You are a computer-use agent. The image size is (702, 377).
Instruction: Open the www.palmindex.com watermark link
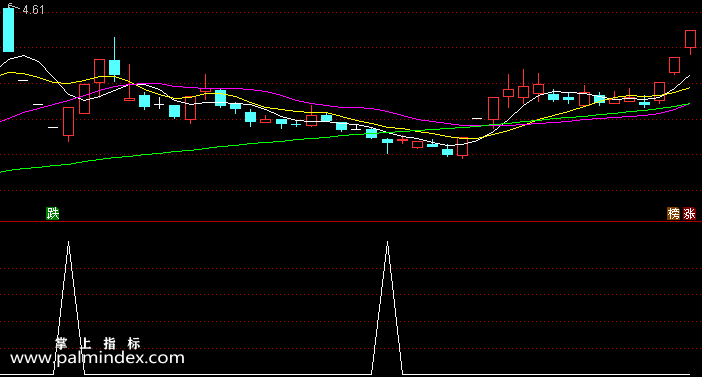(97, 358)
